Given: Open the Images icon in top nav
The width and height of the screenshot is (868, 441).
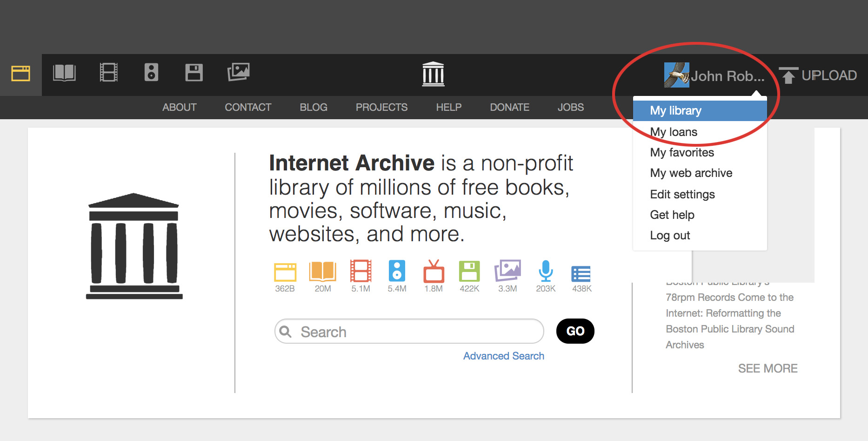Looking at the screenshot, I should point(239,72).
